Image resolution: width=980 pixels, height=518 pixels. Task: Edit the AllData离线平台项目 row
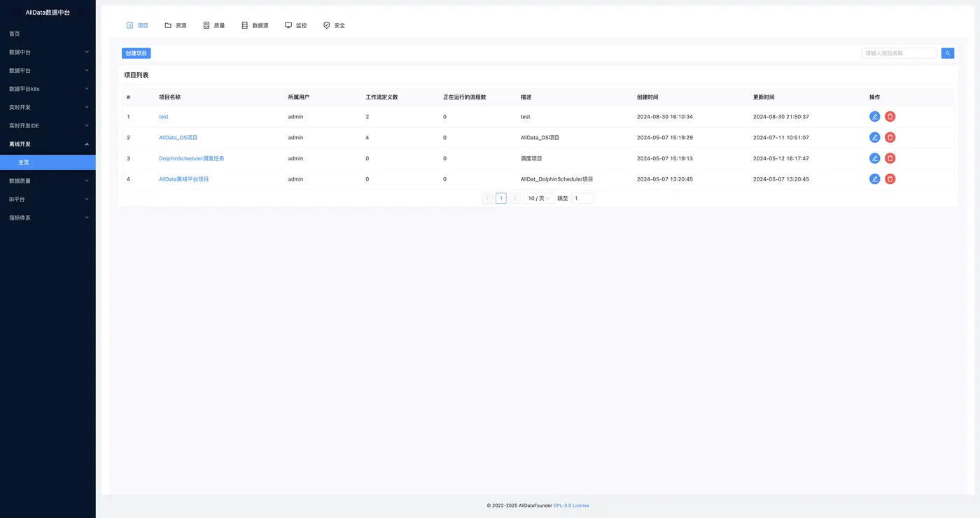(x=874, y=179)
